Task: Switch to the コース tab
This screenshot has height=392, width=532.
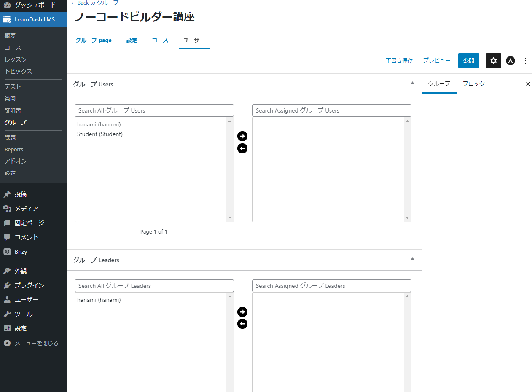Action: (160, 40)
